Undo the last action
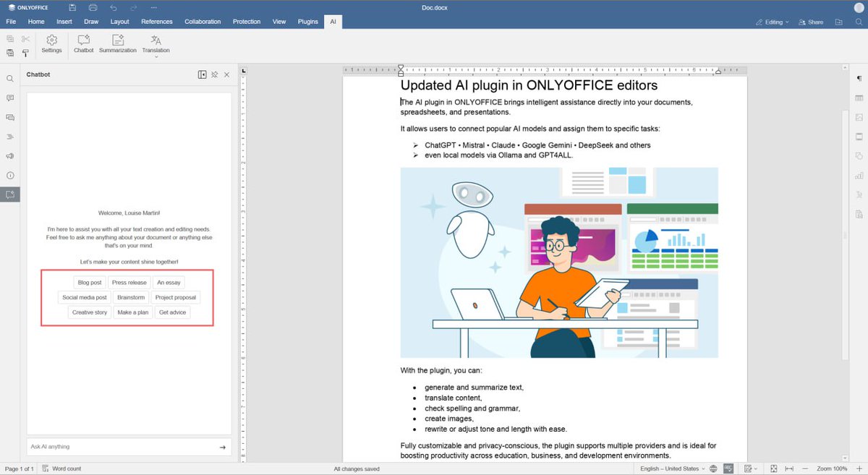 click(x=114, y=7)
